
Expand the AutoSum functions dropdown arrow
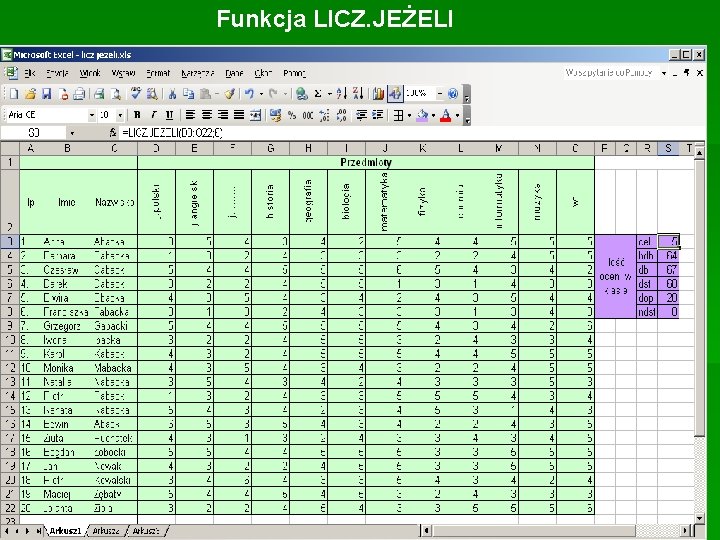click(330, 94)
